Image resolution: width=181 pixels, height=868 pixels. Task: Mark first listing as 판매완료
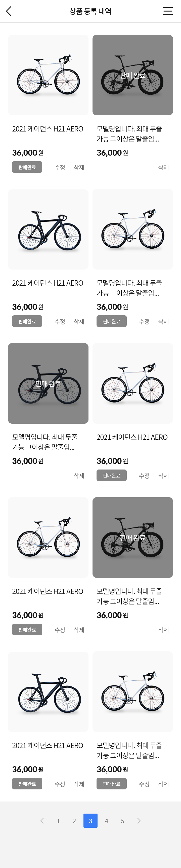(x=27, y=167)
